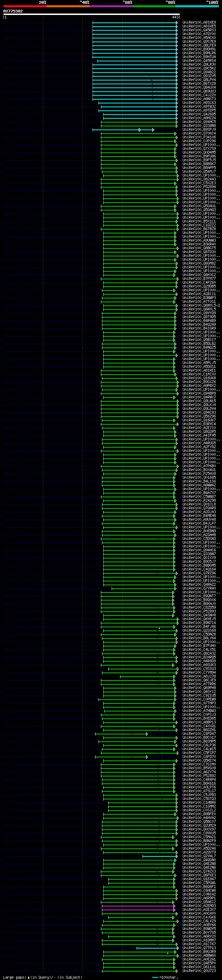The width and height of the screenshot is (222, 980).
Task: Select hit label UniRef100_Q16UK8
Action: 199,378
